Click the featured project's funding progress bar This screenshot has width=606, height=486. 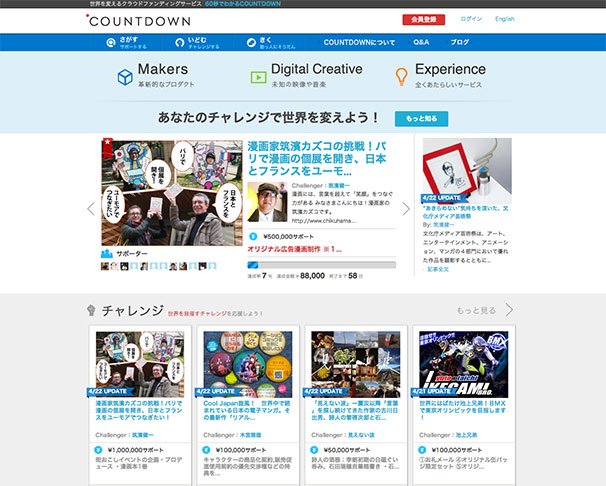coord(322,265)
